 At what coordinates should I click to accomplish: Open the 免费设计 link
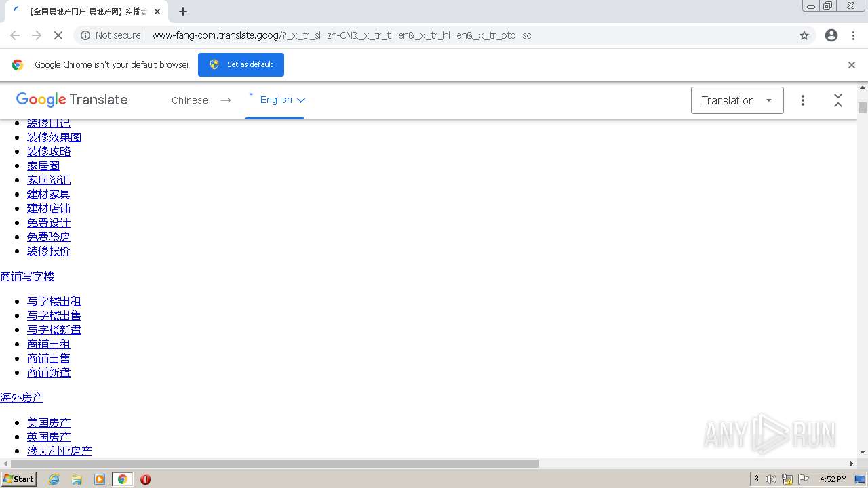[49, 222]
